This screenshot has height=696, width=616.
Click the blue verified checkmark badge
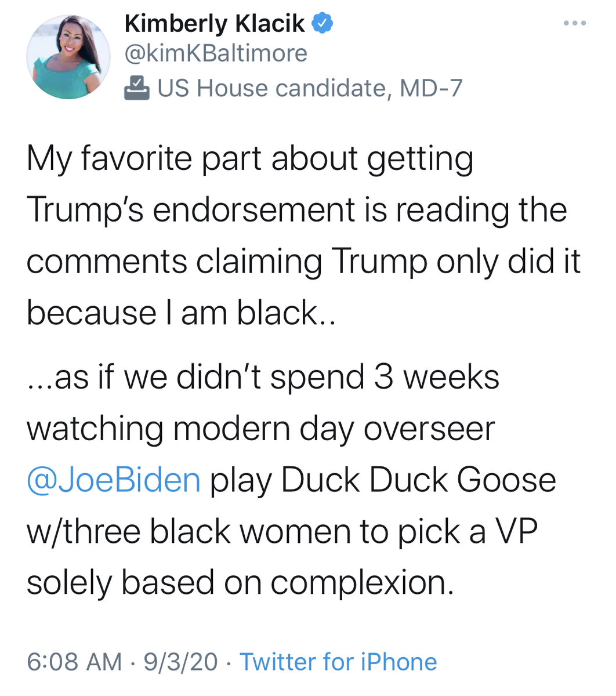coord(323,23)
